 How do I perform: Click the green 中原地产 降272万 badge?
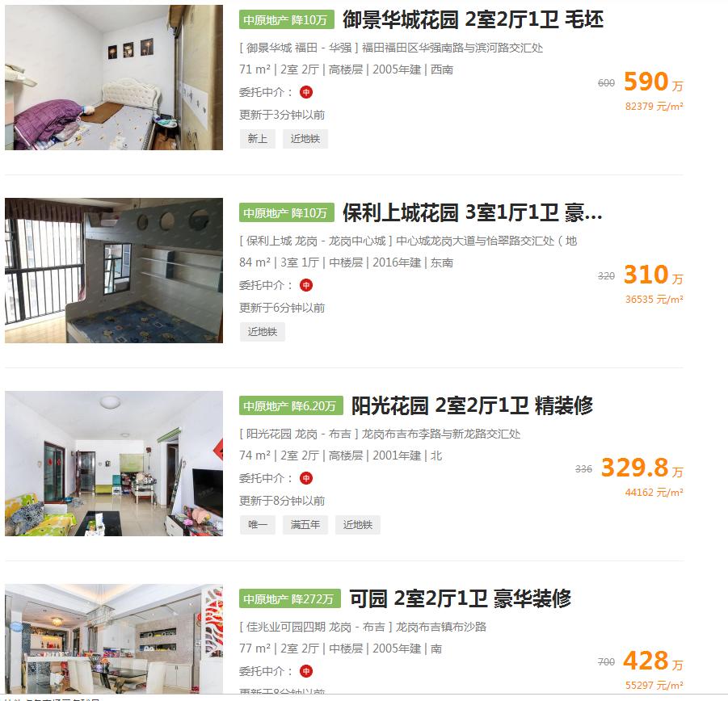pyautogui.click(x=290, y=599)
